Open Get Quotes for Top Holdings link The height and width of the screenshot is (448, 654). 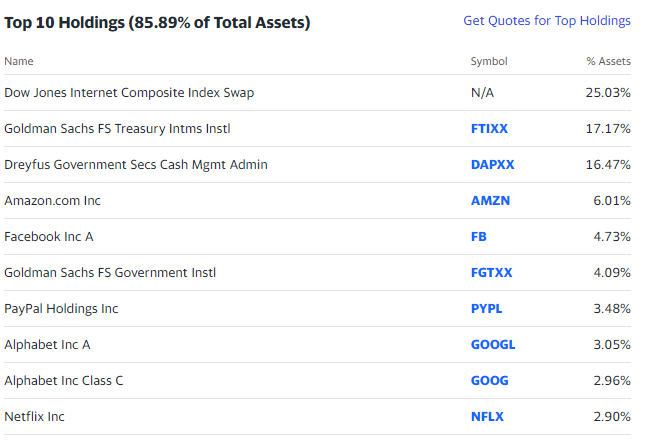[547, 21]
